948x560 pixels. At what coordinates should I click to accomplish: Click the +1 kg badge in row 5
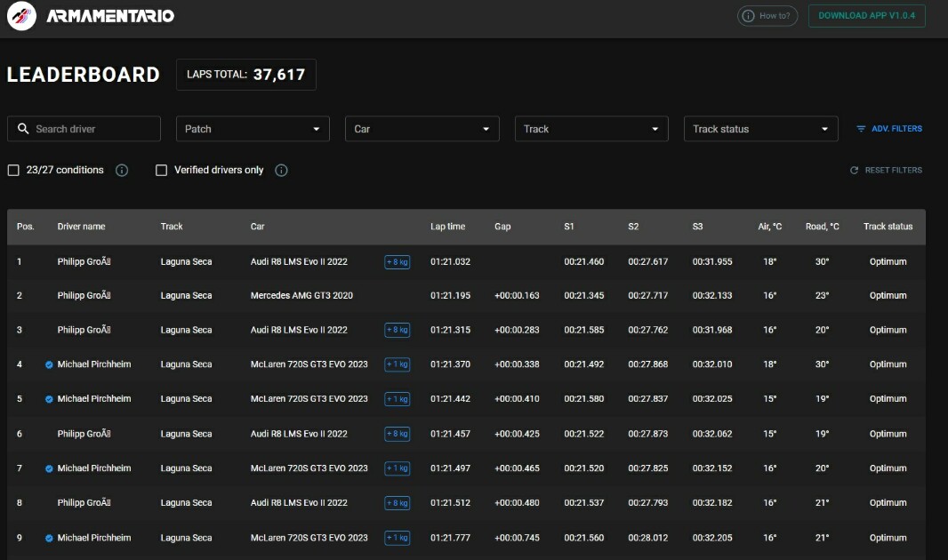tap(398, 399)
